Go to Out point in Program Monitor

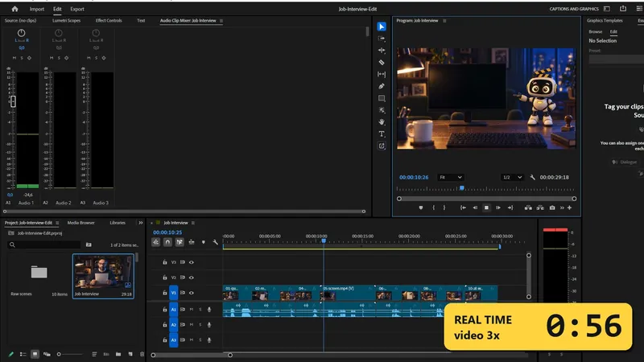pyautogui.click(x=510, y=208)
